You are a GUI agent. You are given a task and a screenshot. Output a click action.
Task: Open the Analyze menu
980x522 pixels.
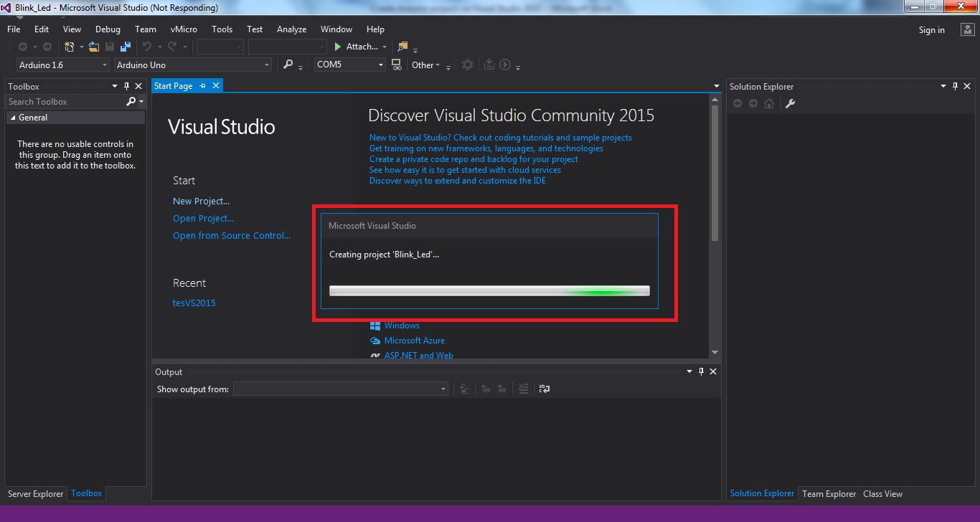coord(291,29)
